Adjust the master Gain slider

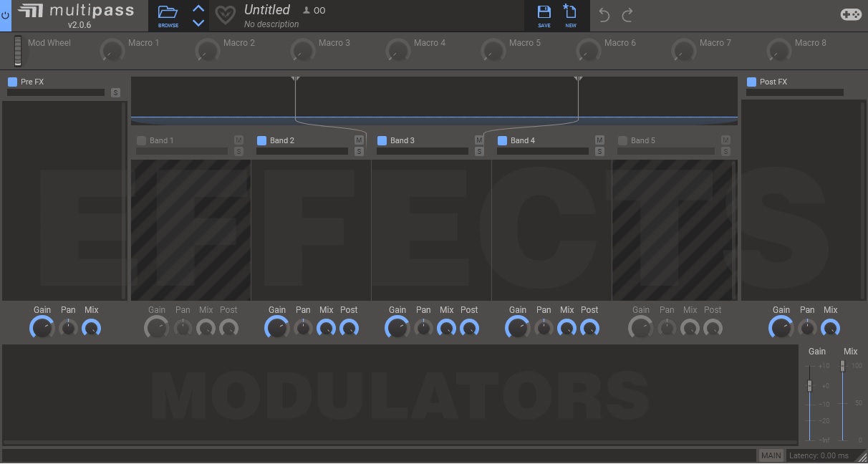pyautogui.click(x=810, y=387)
